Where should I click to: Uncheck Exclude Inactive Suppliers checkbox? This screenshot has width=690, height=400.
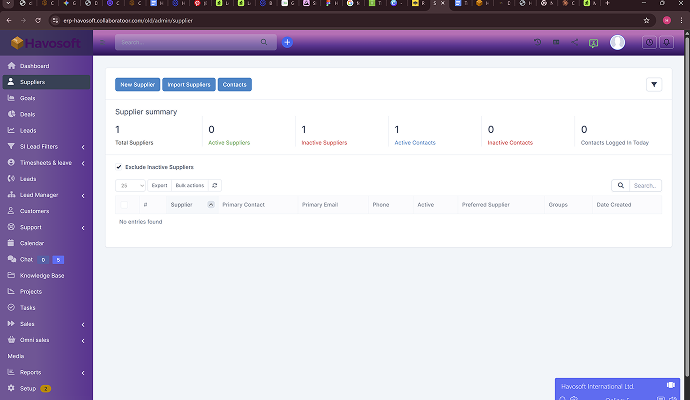[119, 167]
